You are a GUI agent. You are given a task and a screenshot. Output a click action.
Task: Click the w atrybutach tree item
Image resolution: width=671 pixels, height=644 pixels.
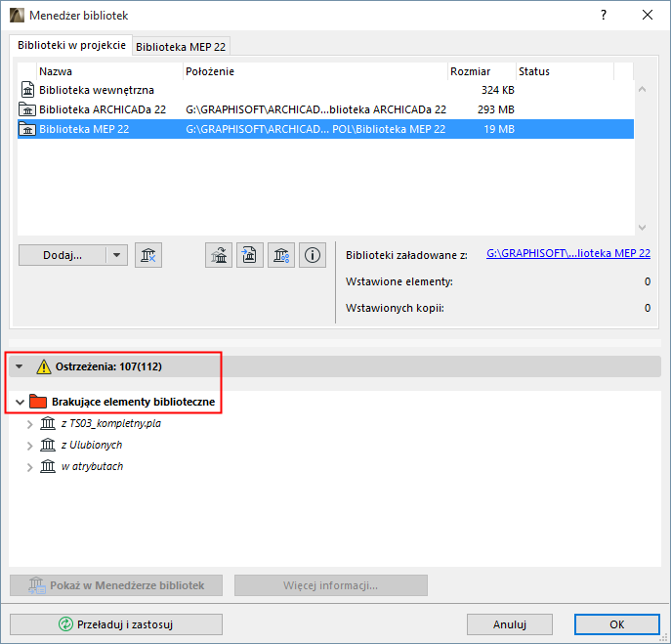[92, 466]
